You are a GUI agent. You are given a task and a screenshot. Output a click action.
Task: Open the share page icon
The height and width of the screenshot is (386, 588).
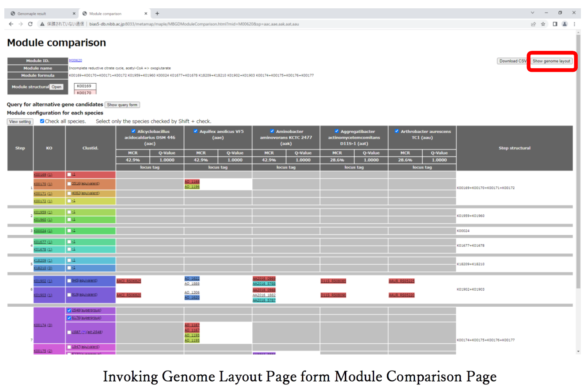533,24
